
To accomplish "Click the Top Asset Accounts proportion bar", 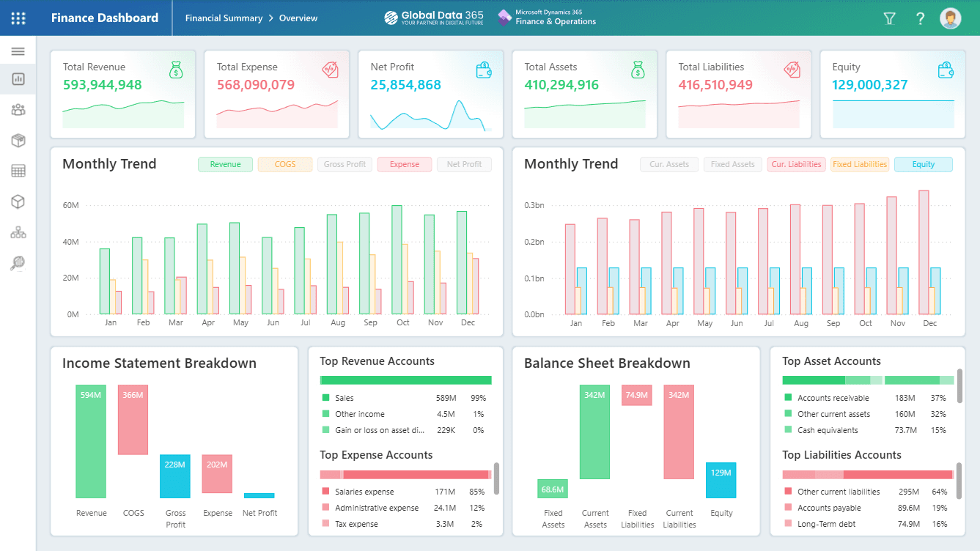I will [869, 380].
